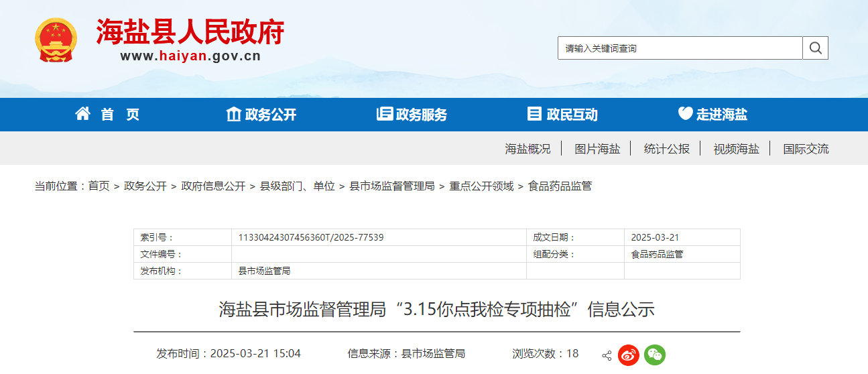Share via the red Weibo icon
The width and height of the screenshot is (868, 374).
[629, 355]
